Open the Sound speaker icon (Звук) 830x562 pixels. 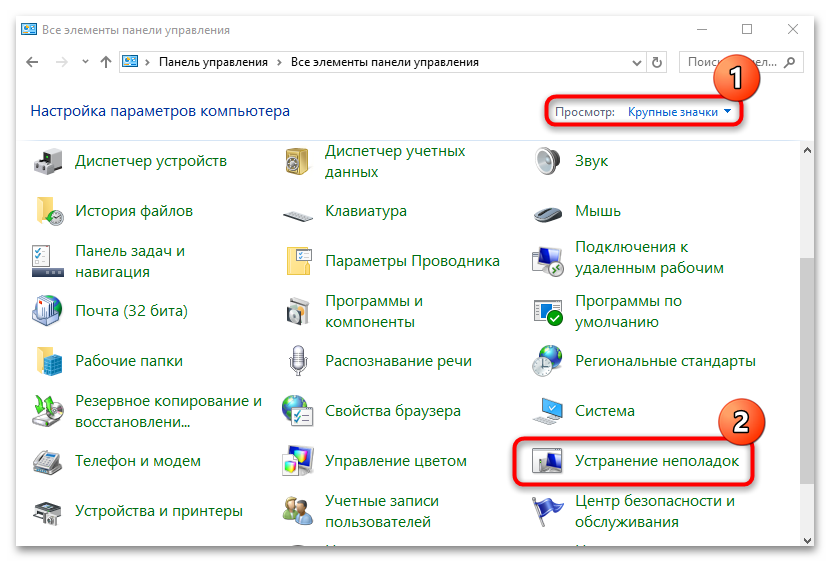(547, 161)
